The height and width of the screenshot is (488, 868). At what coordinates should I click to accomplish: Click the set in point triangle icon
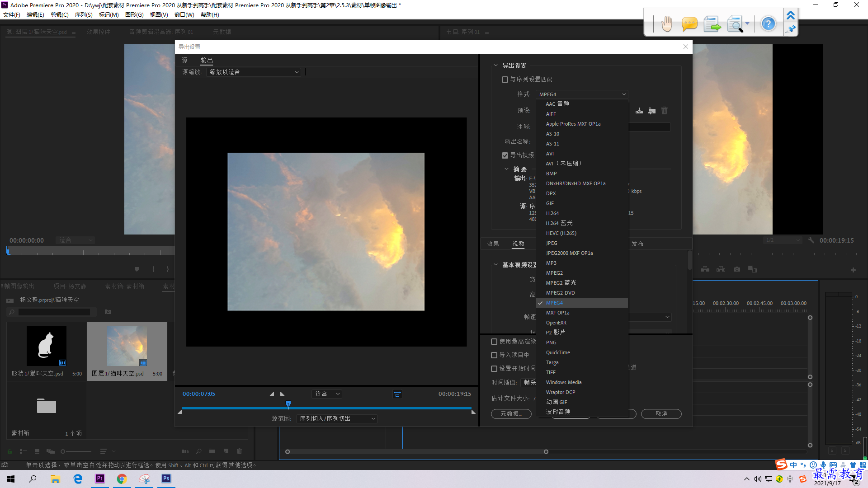pos(272,394)
